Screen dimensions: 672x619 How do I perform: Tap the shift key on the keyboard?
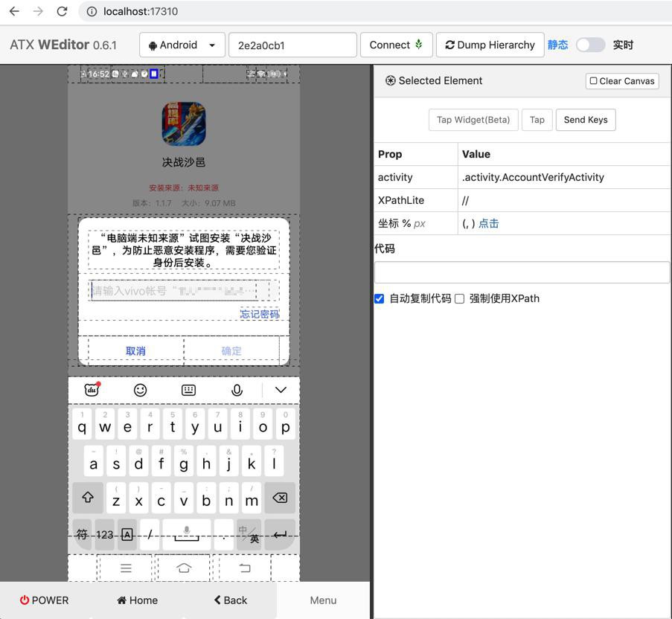click(x=88, y=498)
